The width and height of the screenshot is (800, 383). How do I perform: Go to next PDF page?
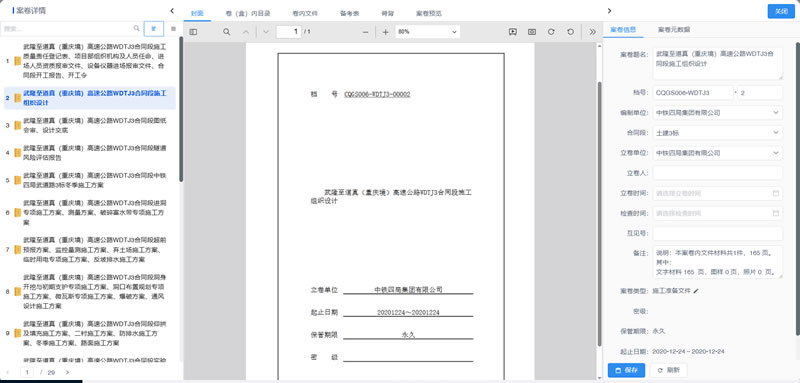[x=265, y=32]
